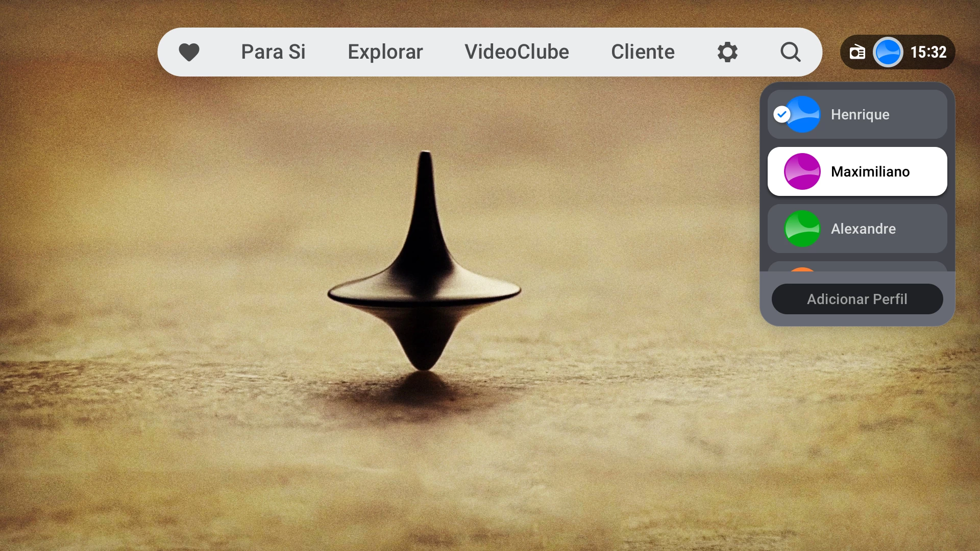Open the settings gear icon
The height and width of the screenshot is (551, 980).
(x=727, y=52)
